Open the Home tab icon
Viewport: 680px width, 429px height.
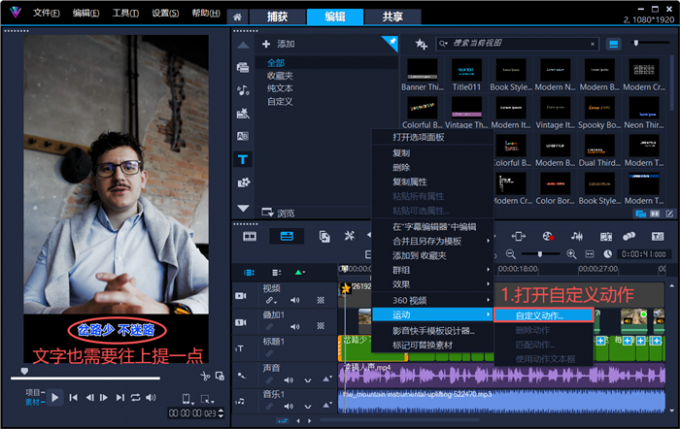pos(237,17)
